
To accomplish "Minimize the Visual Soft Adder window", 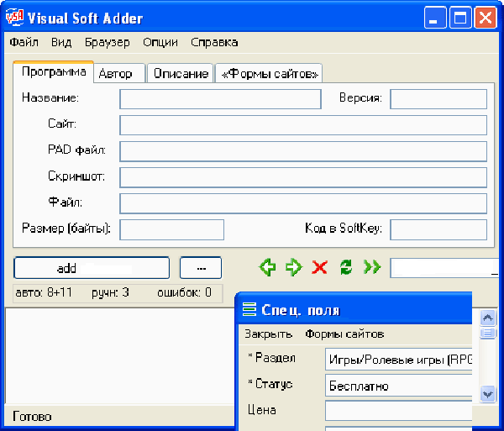I will click(435, 18).
